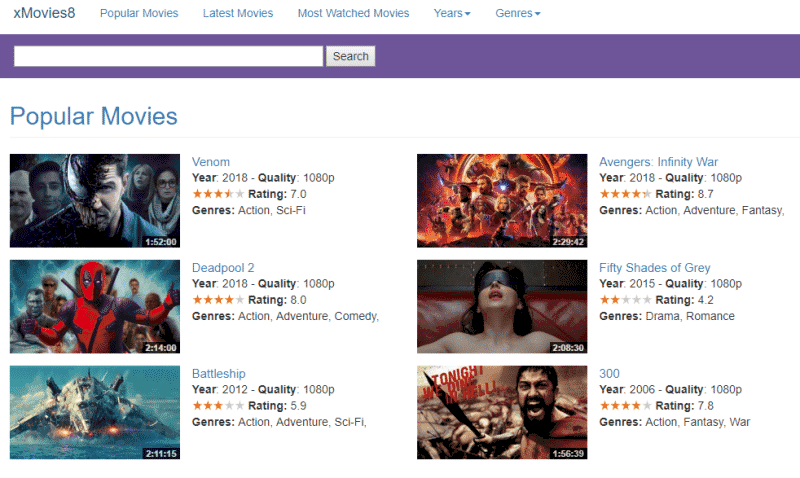The image size is (800, 478).
Task: Open the 300 title link
Action: (609, 374)
